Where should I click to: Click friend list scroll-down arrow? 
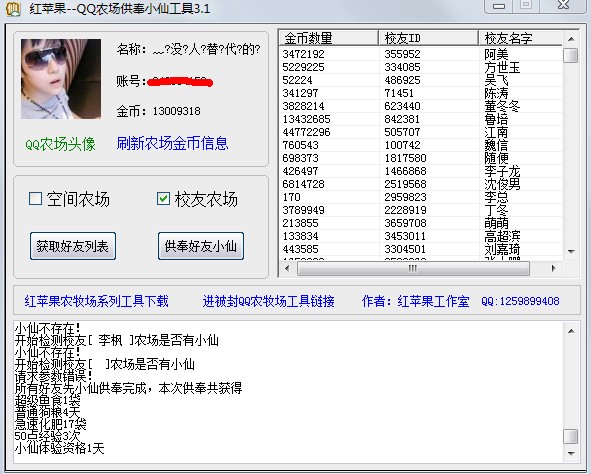571,252
